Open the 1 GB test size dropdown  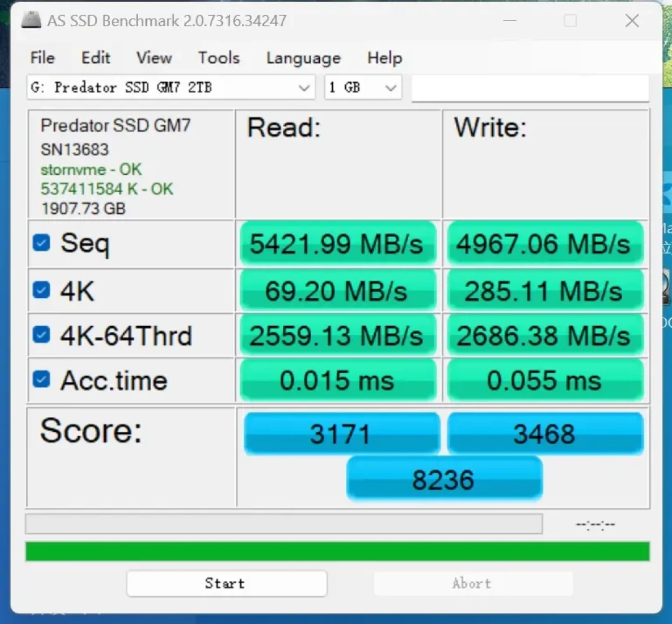tap(363, 88)
